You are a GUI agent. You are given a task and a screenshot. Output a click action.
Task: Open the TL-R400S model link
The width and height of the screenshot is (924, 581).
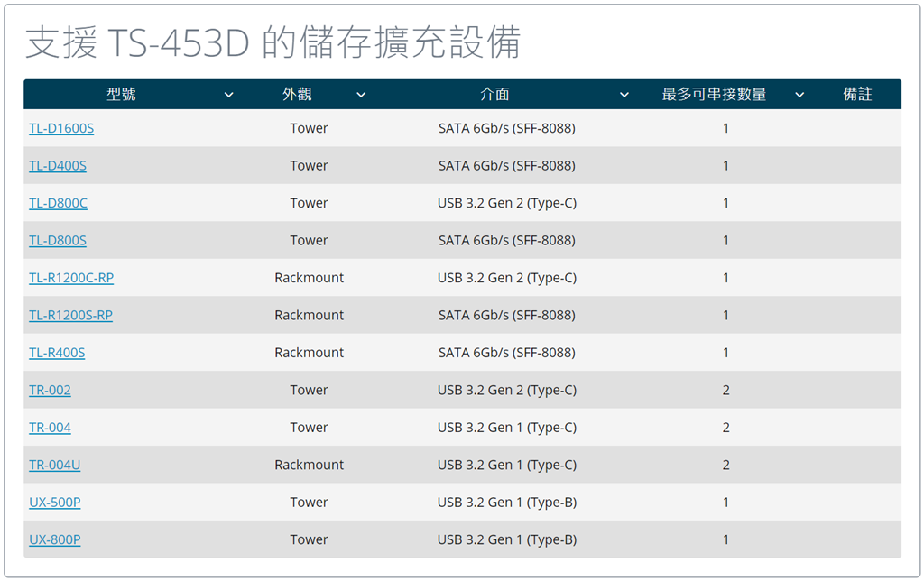[57, 353]
